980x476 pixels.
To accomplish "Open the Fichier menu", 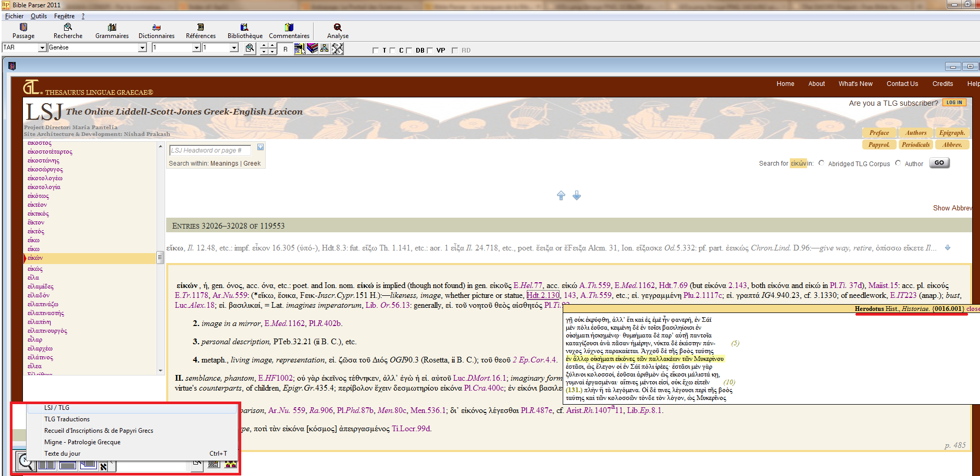I will tap(14, 16).
